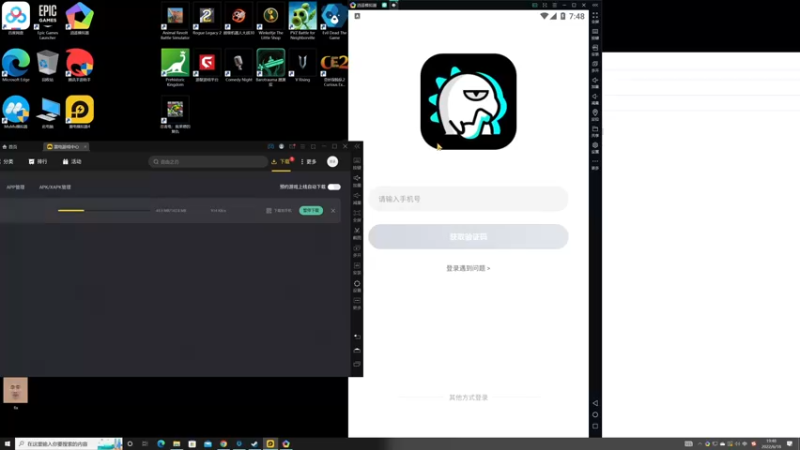Open the blue MuMu emulator desktop shortcut

point(16,112)
